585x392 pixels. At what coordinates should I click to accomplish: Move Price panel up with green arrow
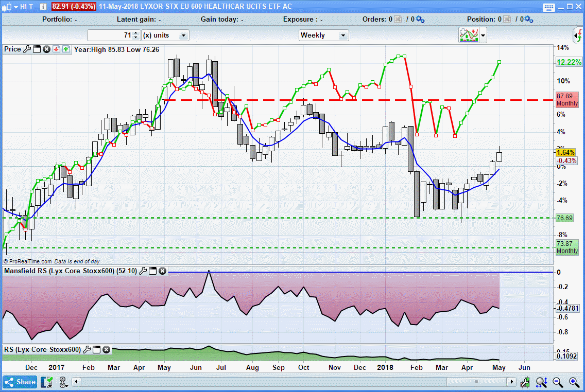point(66,49)
